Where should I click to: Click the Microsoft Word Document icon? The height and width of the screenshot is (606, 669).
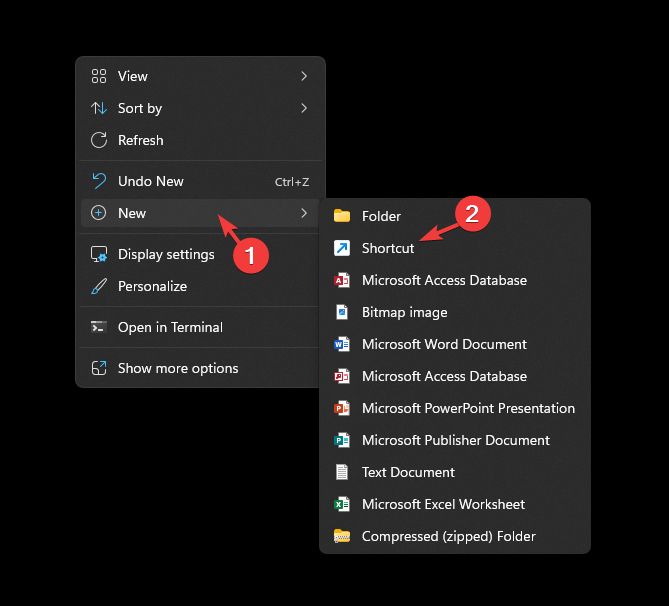[x=342, y=344]
